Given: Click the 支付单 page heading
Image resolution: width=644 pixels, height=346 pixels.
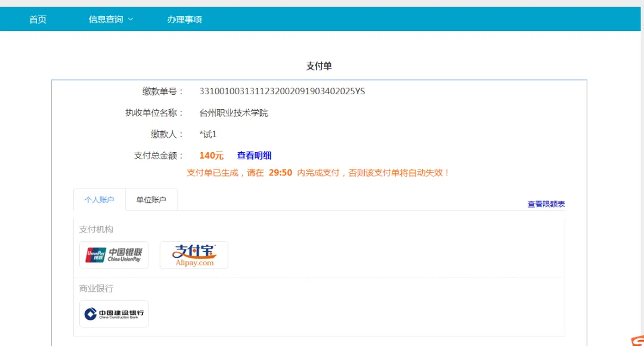Looking at the screenshot, I should tap(319, 66).
